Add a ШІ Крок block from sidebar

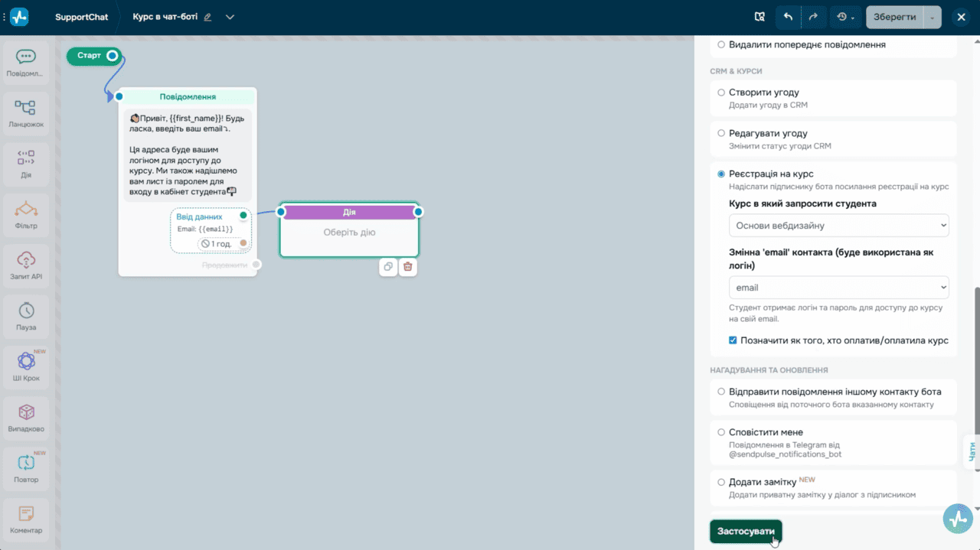coord(26,367)
